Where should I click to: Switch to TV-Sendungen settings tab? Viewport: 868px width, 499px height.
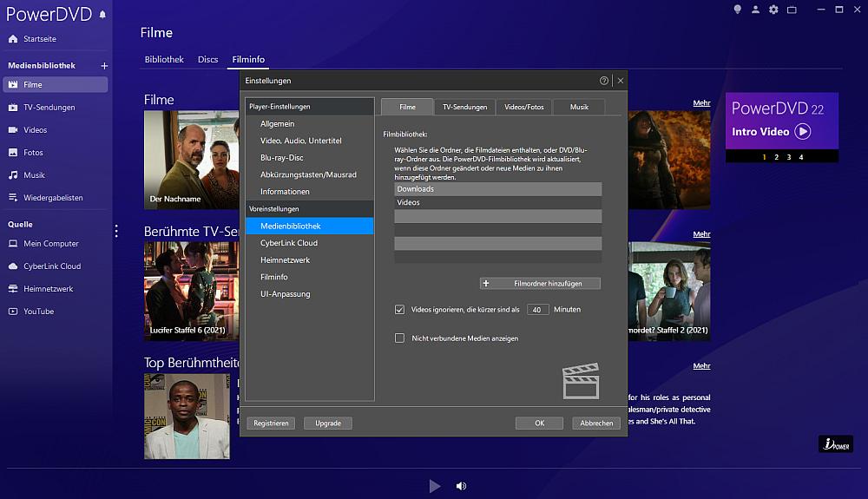click(x=465, y=107)
